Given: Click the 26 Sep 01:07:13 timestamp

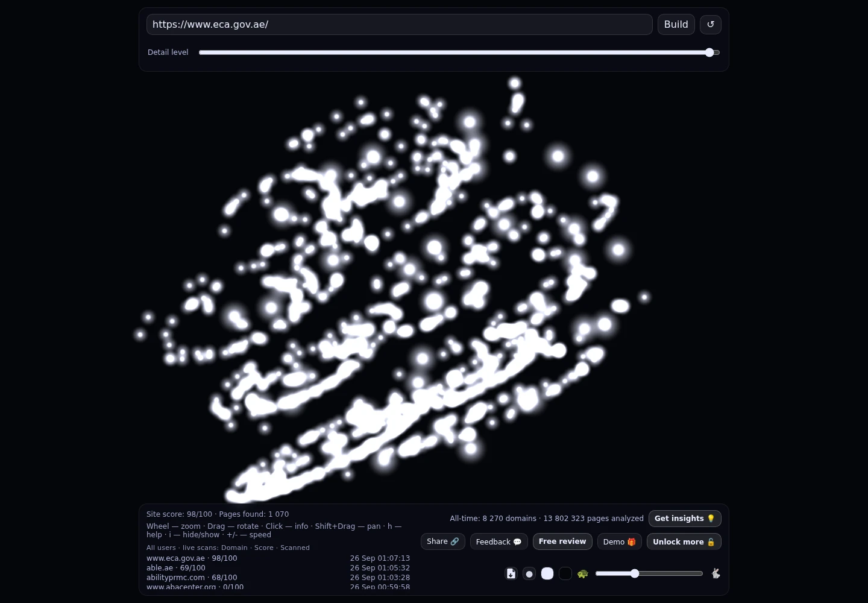Looking at the screenshot, I should (x=380, y=558).
